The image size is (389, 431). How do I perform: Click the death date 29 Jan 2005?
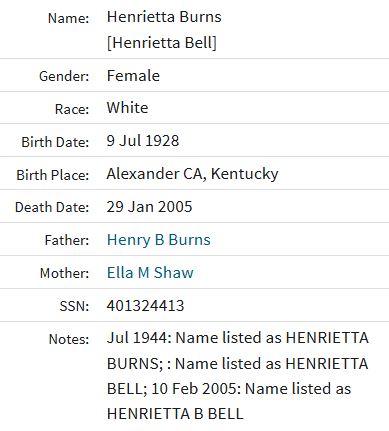(x=149, y=207)
